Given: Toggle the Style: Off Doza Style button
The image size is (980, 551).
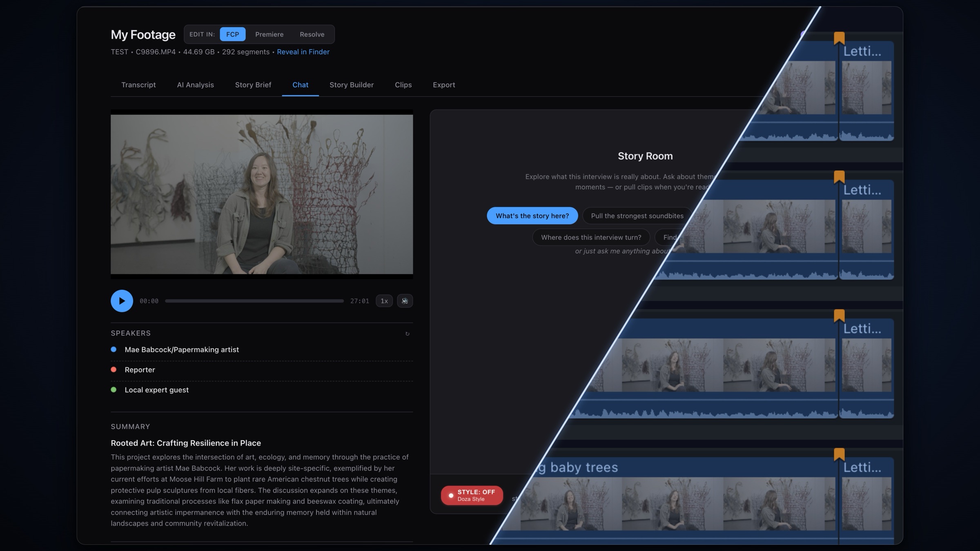Looking at the screenshot, I should pos(472,495).
